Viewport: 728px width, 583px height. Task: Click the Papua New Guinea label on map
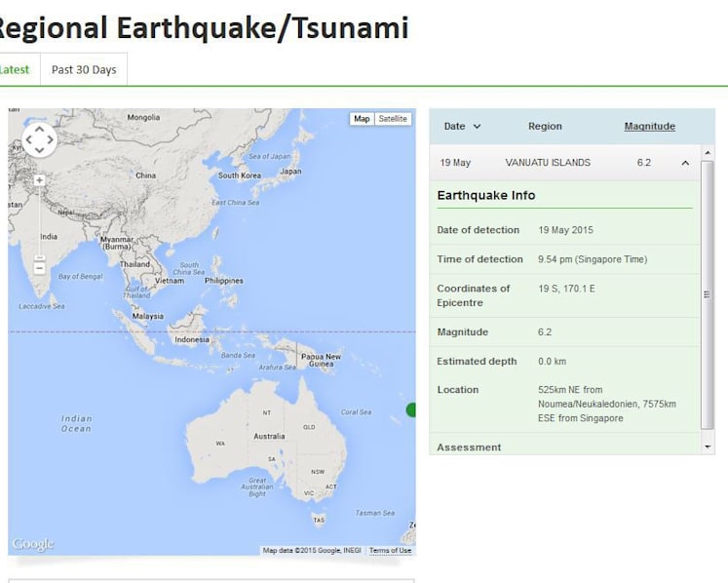pos(321,360)
